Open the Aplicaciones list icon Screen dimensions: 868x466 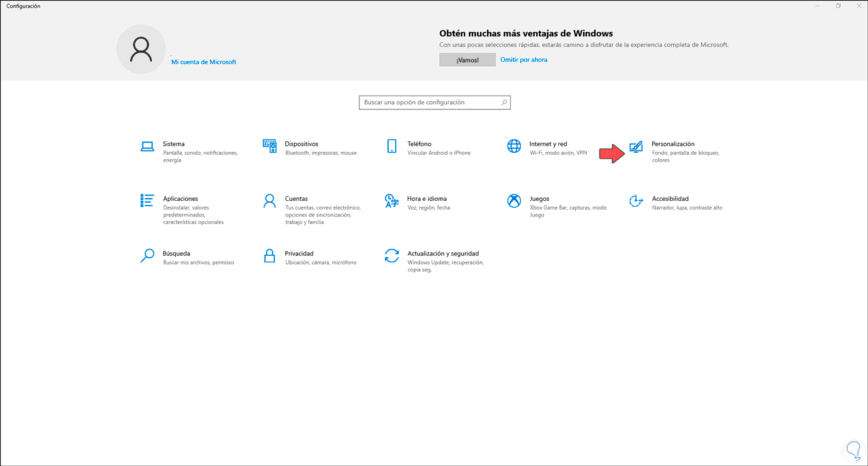click(x=147, y=201)
